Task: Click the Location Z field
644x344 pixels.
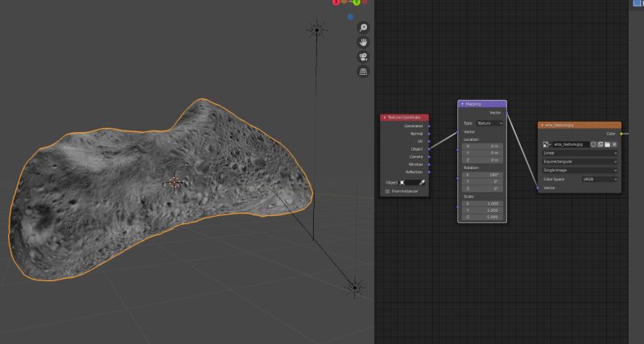Action: (482, 160)
